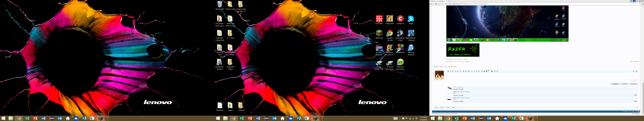Open font family option in reply editor

(x=461, y=71)
